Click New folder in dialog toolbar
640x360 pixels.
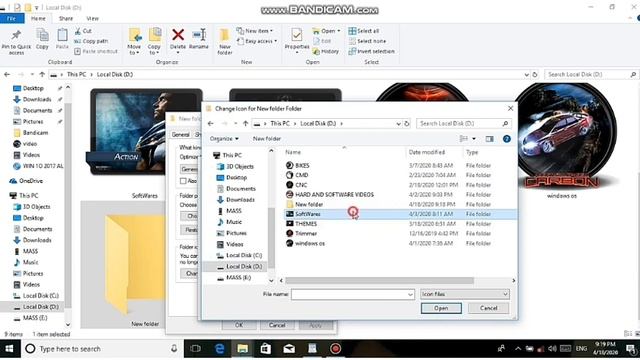pyautogui.click(x=267, y=139)
